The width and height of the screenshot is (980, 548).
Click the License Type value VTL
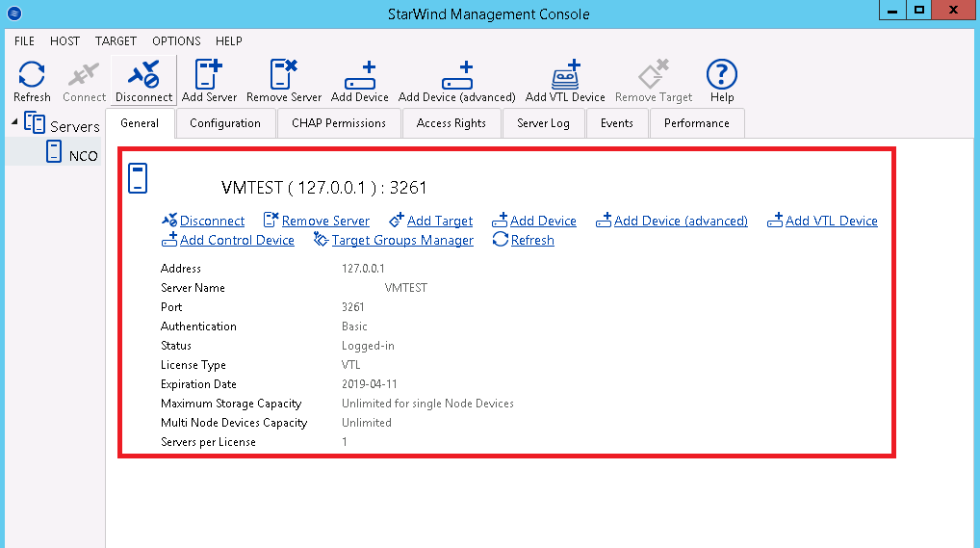point(350,365)
